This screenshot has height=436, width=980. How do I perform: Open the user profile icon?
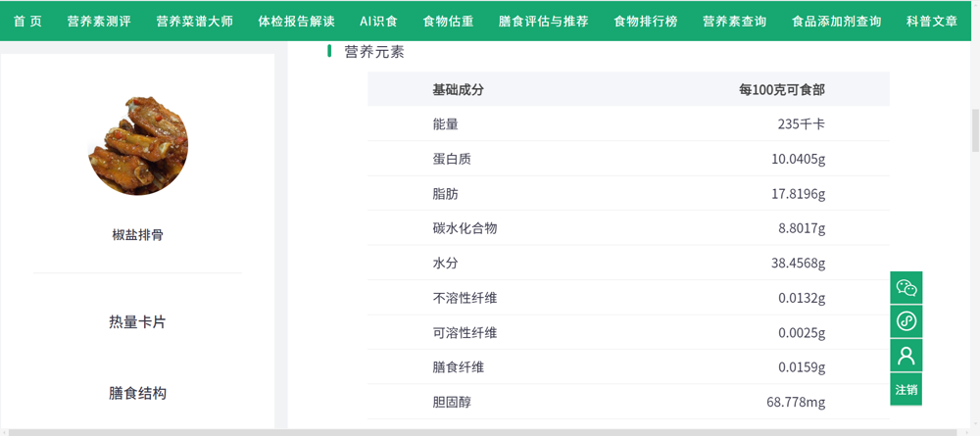click(x=906, y=355)
